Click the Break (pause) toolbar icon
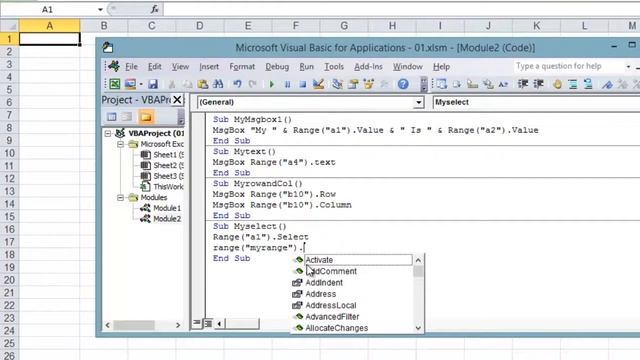Screen dimensions: 640x360 (287, 84)
